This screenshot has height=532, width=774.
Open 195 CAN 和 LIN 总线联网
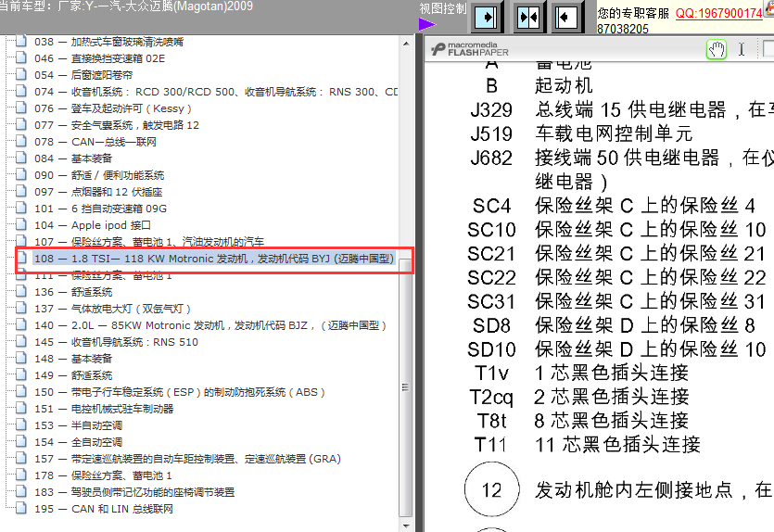(104, 510)
